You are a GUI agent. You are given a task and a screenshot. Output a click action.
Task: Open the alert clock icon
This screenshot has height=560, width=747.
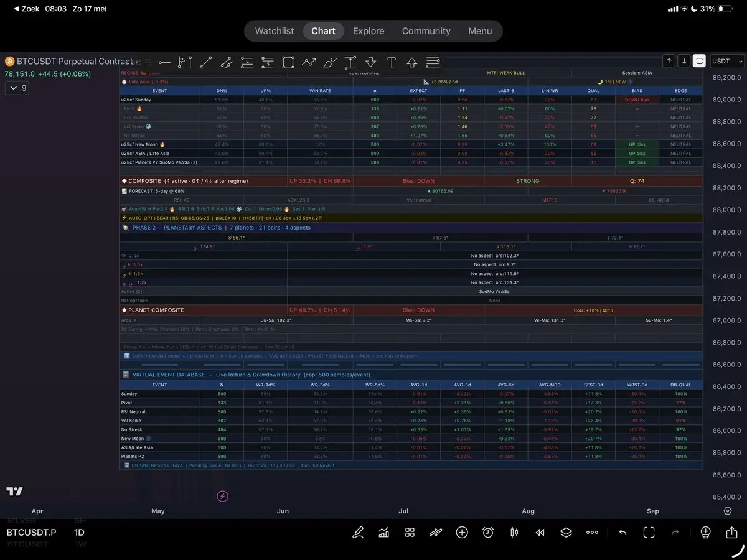coord(488,533)
